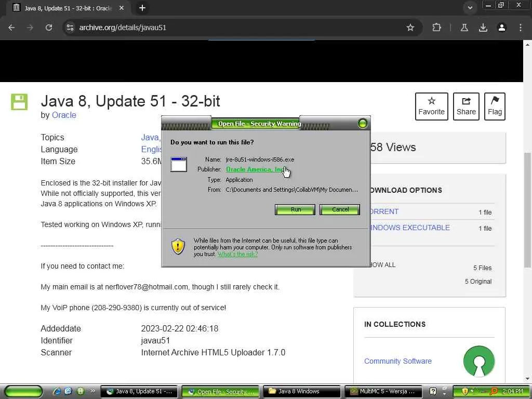Click the Share button
Screen dimensions: 532x399
coord(466,106)
